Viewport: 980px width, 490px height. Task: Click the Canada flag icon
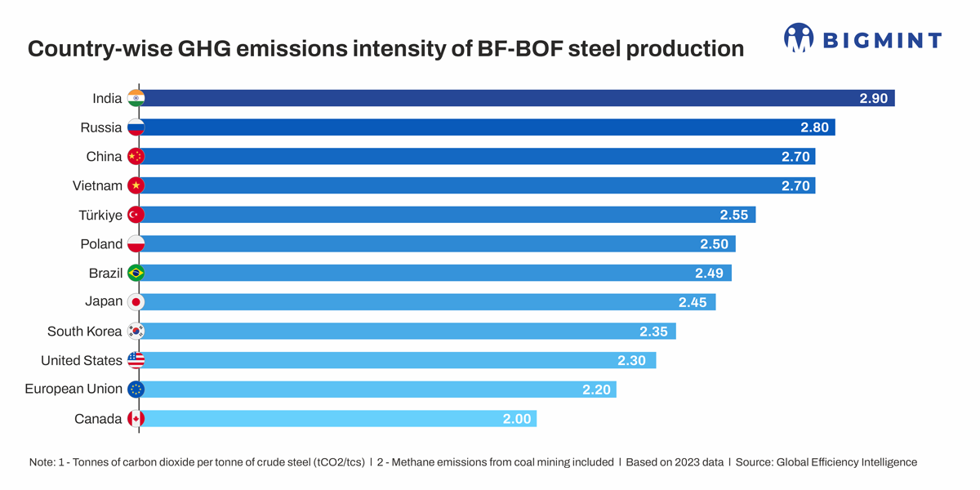click(x=136, y=419)
